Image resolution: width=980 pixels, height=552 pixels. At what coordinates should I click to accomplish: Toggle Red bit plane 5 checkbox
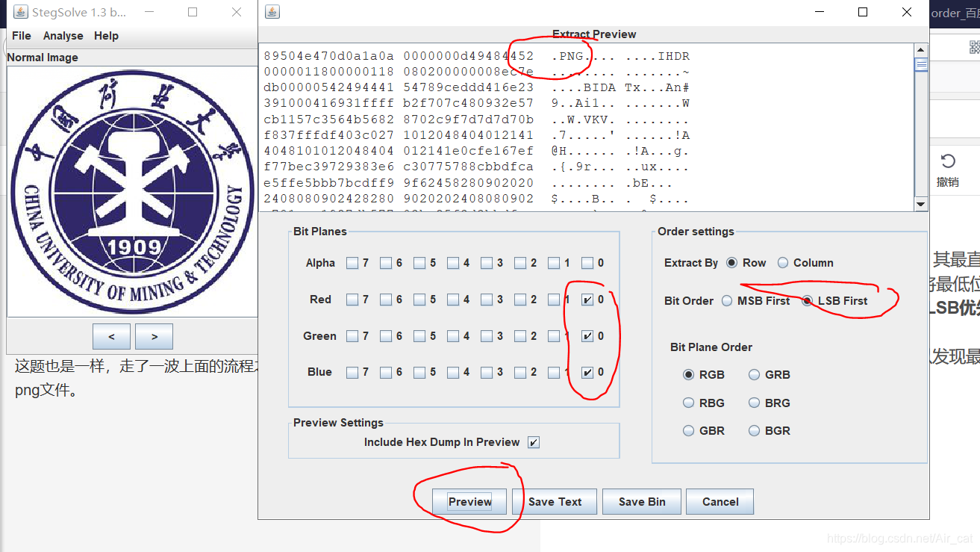click(x=419, y=300)
